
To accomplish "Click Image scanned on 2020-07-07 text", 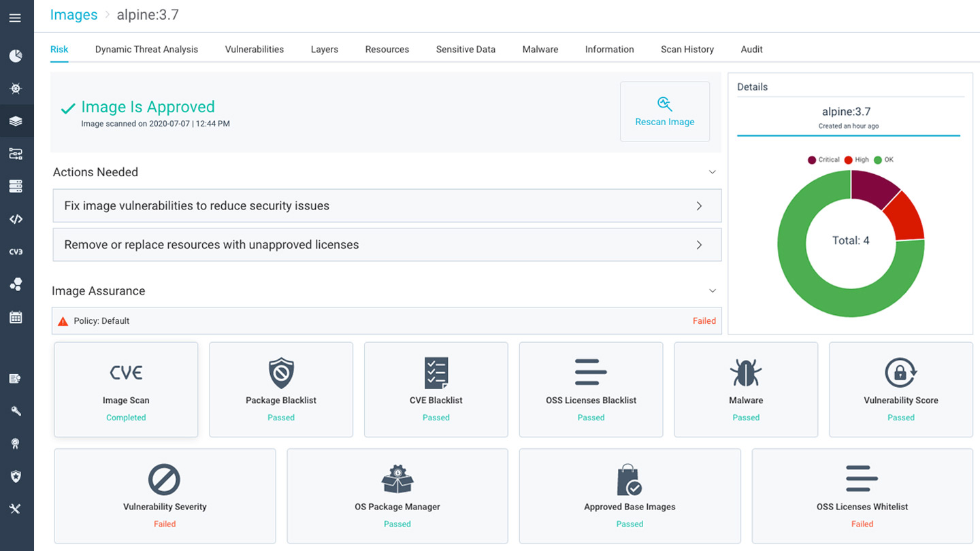I will point(155,124).
